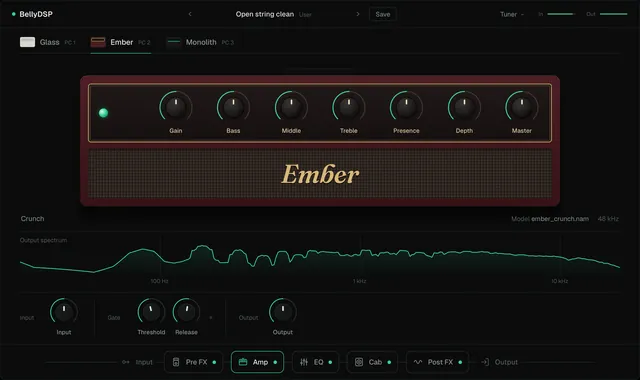Click the Cab speaker icon
The height and width of the screenshot is (380, 640).
pos(359,362)
